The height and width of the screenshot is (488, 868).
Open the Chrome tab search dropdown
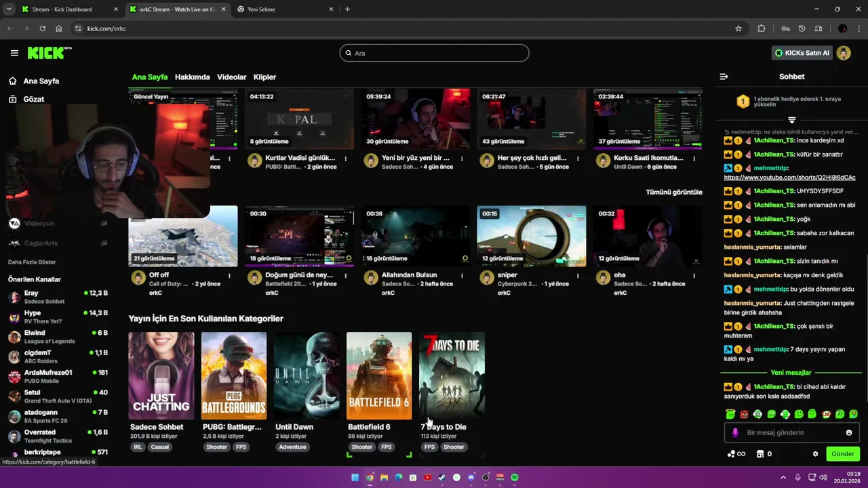(9, 9)
